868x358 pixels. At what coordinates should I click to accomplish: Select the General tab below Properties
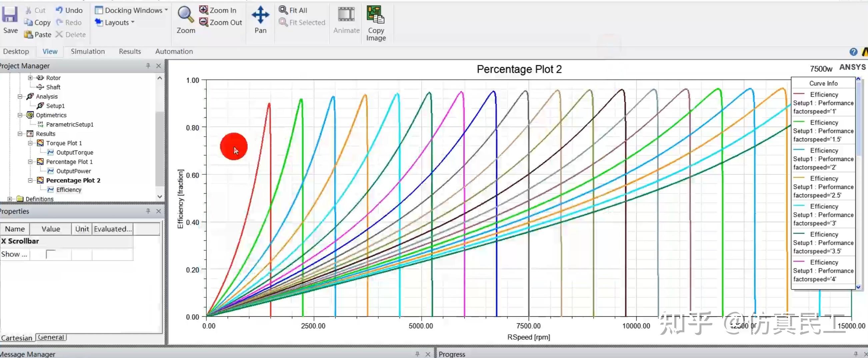click(x=50, y=337)
